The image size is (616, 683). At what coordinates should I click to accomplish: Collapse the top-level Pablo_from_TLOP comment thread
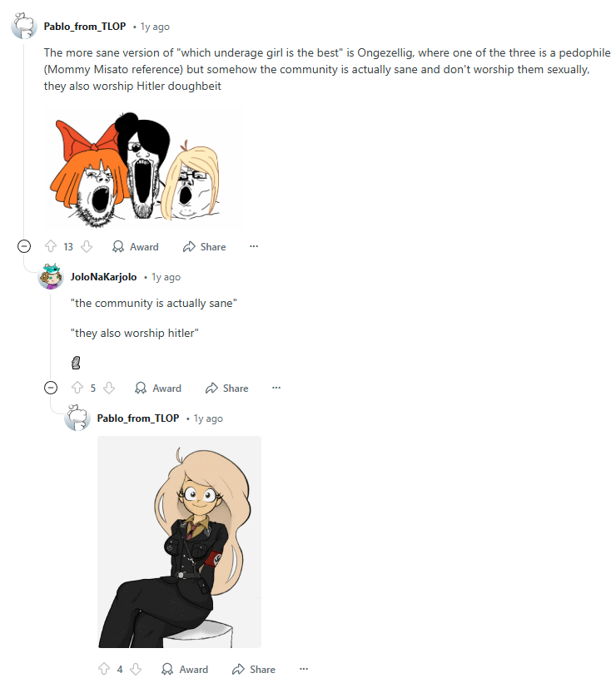coord(24,246)
